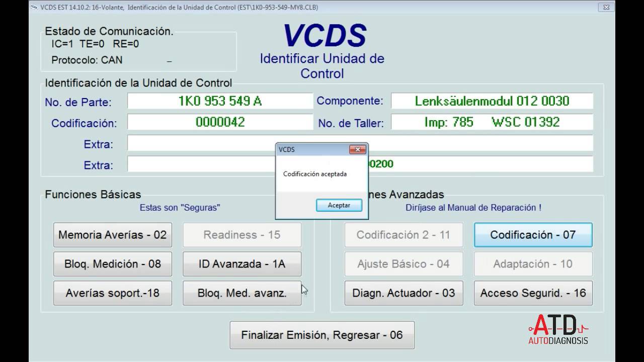Open Bloq. Med. avanz. button
Screen dimensions: 644x362
point(242,293)
